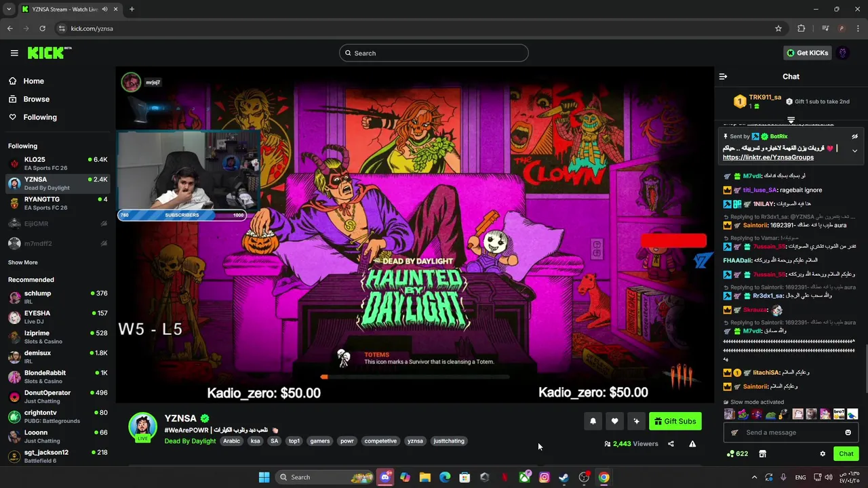
Task: Click the Gift Subs button
Action: coord(675,421)
